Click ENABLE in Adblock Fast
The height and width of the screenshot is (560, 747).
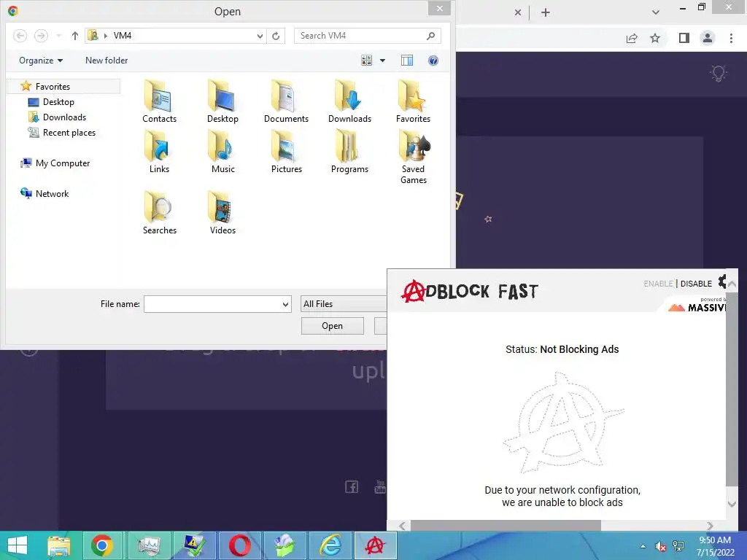(x=658, y=284)
